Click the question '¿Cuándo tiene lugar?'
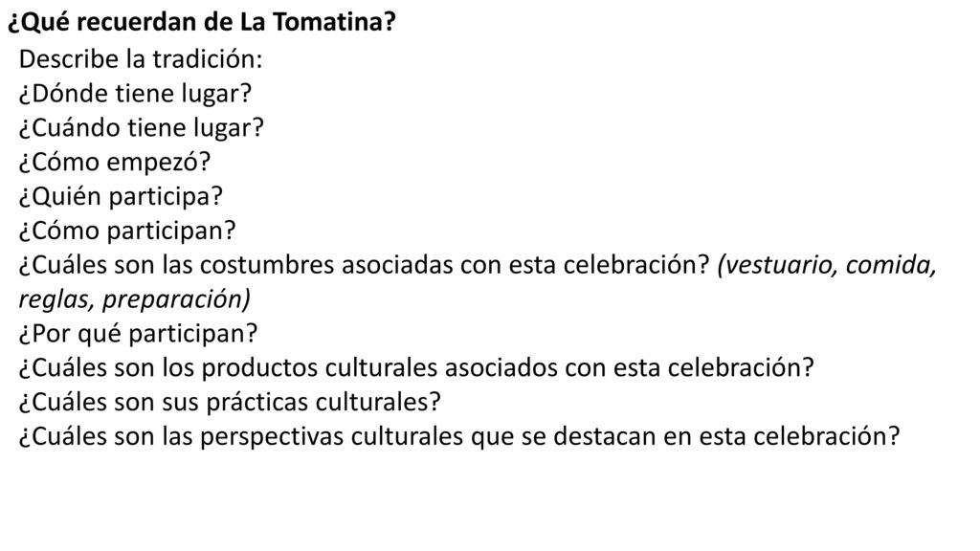Image resolution: width=980 pixels, height=551 pixels. 142,128
